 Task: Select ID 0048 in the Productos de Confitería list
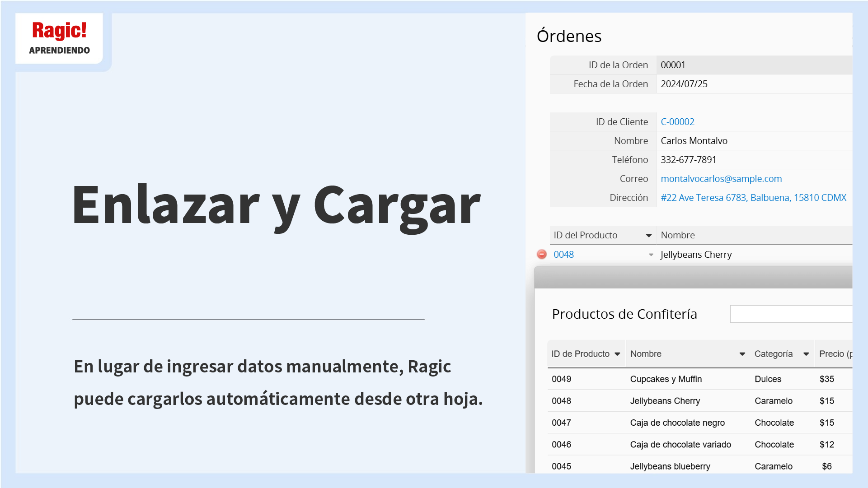[561, 401]
